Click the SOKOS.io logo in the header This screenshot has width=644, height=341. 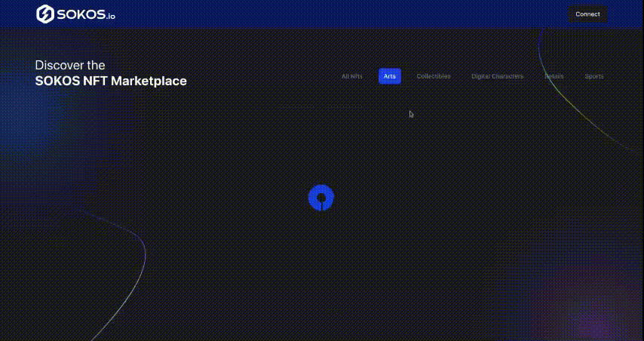(75, 14)
